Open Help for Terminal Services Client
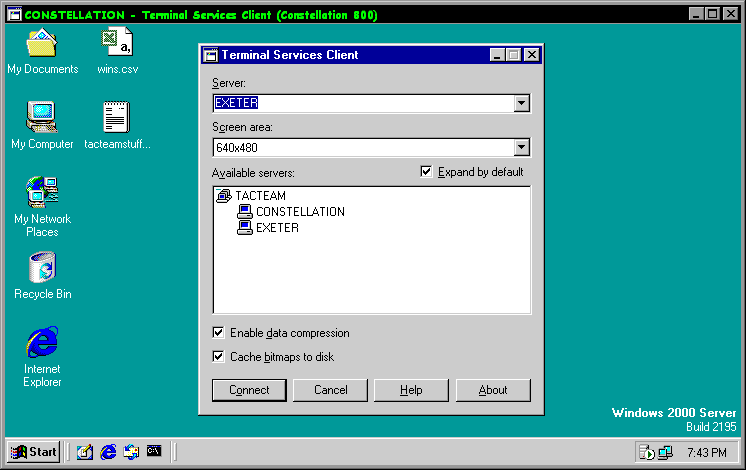Viewport: 746px width, 470px height. coord(411,390)
